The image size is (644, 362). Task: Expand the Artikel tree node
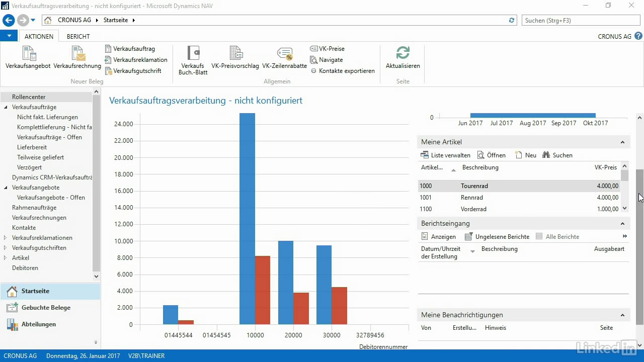6,258
